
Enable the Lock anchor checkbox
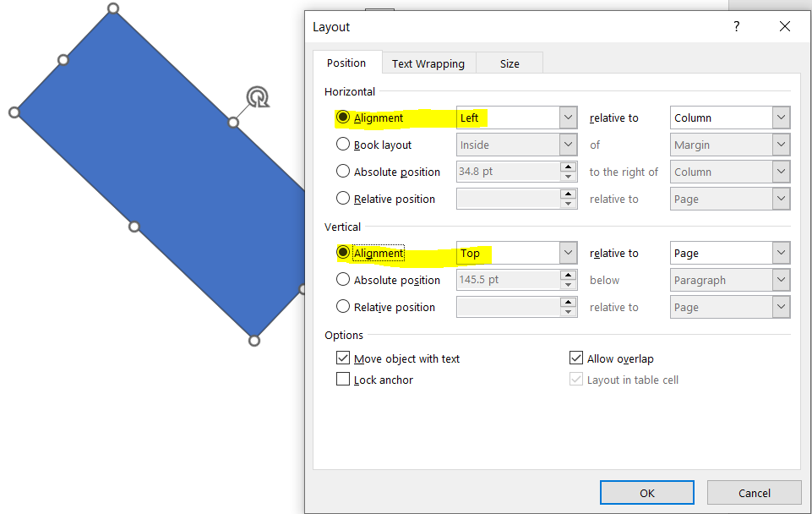pyautogui.click(x=343, y=380)
